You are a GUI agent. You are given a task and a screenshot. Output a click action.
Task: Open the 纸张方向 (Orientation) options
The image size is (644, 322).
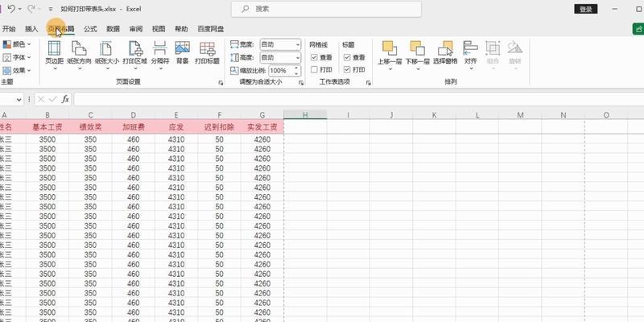click(79, 54)
